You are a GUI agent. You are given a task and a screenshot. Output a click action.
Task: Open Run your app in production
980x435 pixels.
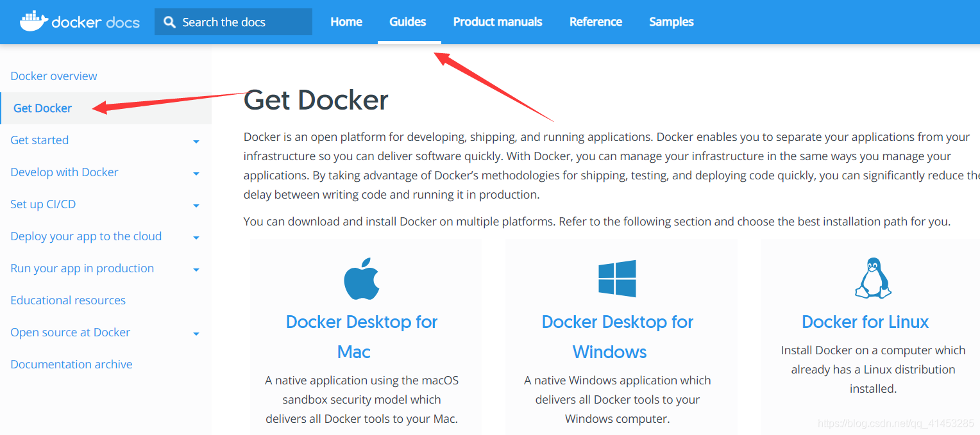point(82,268)
